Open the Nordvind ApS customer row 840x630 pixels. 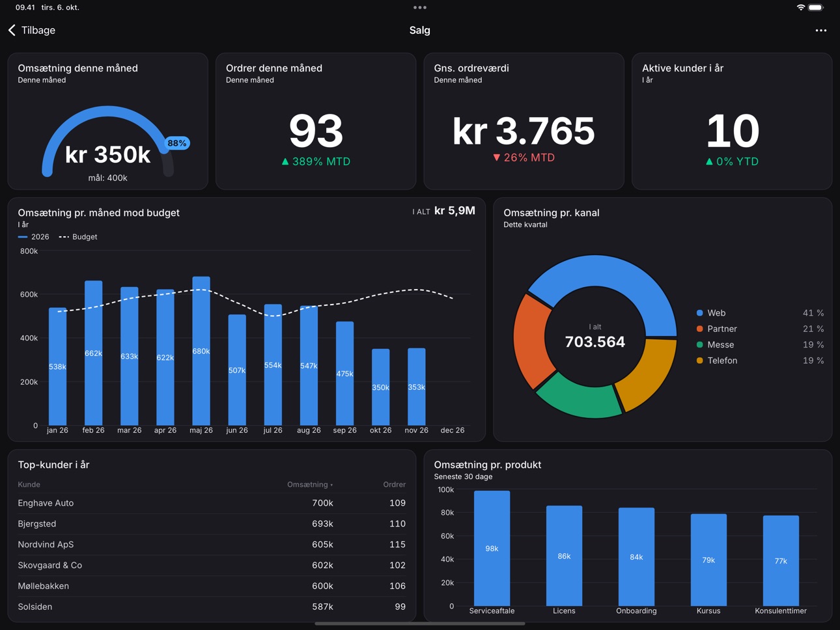(212, 545)
